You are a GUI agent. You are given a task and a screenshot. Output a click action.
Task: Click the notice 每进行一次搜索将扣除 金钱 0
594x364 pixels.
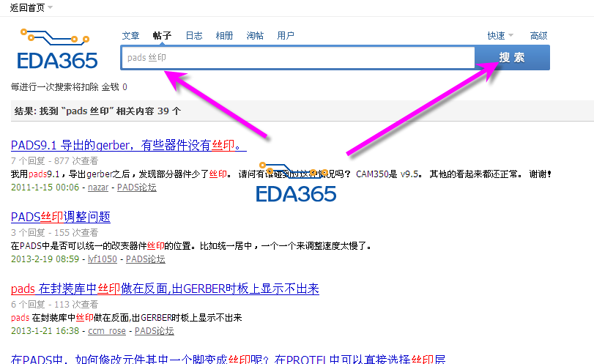click(69, 87)
